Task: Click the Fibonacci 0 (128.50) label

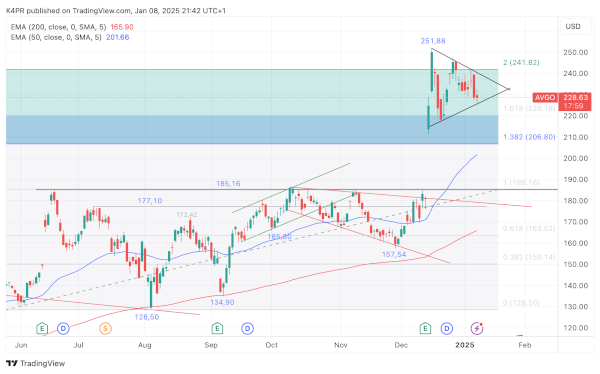Action: [x=521, y=303]
